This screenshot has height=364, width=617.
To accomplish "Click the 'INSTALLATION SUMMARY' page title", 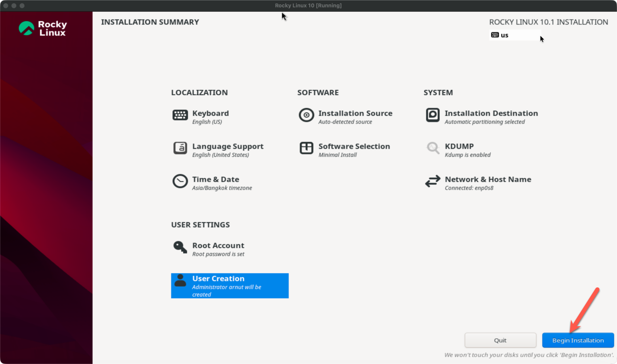I will click(x=150, y=22).
